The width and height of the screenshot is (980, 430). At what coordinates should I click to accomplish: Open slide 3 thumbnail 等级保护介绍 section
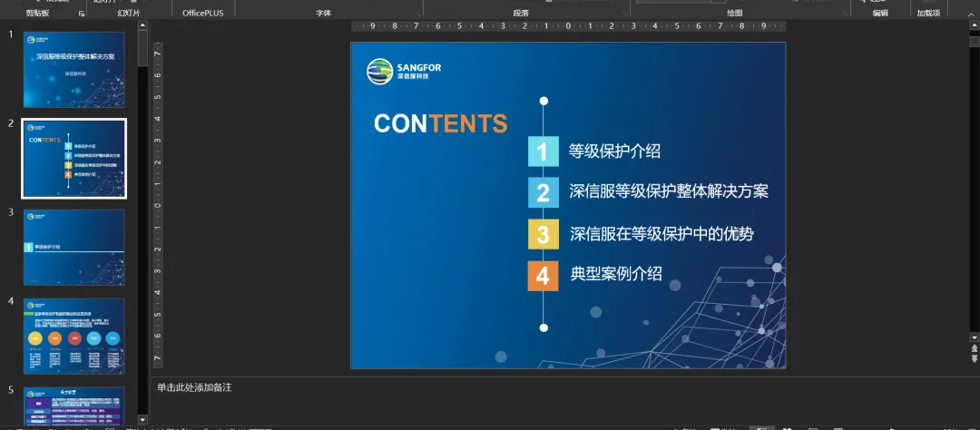click(x=73, y=247)
